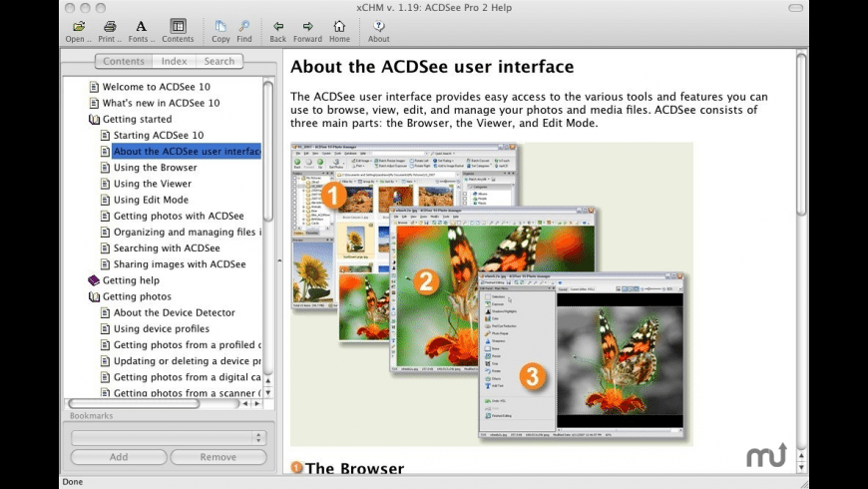This screenshot has width=868, height=489.
Task: Click the Copy toolbar icon
Action: (220, 26)
